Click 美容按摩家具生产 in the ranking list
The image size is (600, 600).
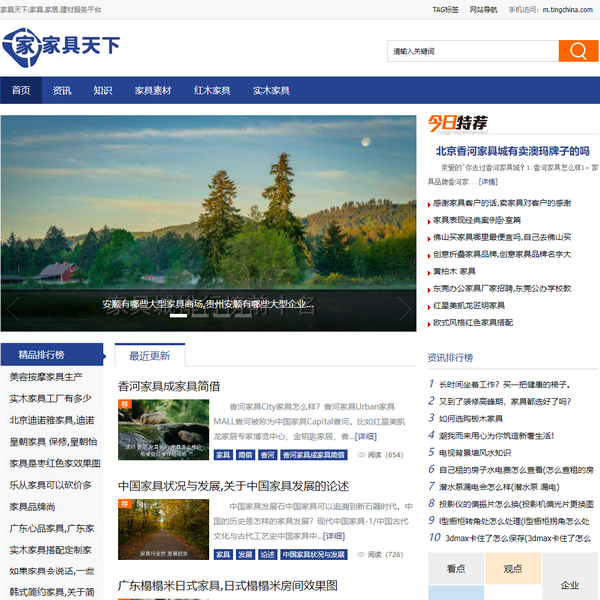click(x=46, y=377)
